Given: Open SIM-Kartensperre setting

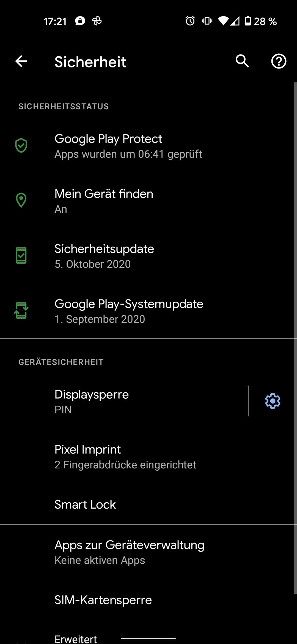Looking at the screenshot, I should click(103, 600).
